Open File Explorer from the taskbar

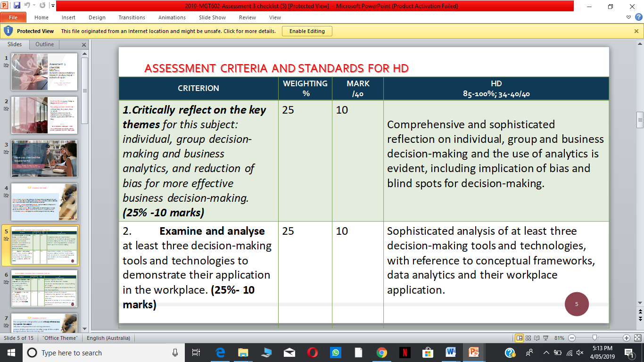(243, 353)
